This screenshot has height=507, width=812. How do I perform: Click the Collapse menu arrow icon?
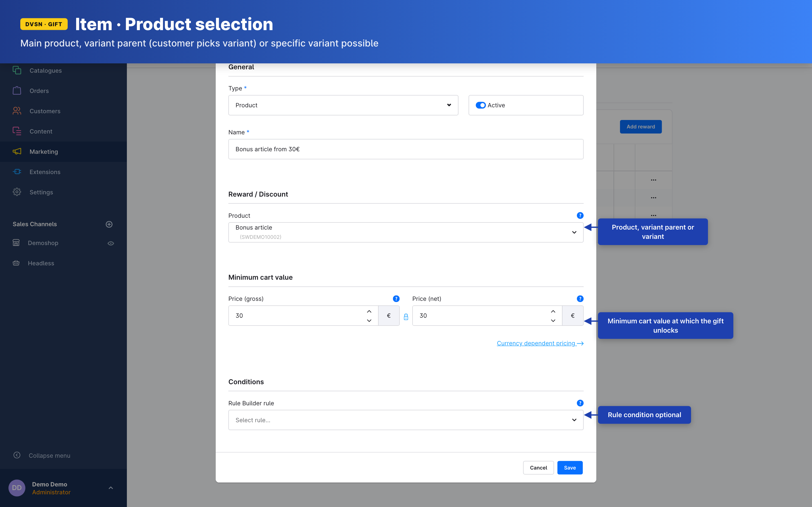[x=17, y=455]
